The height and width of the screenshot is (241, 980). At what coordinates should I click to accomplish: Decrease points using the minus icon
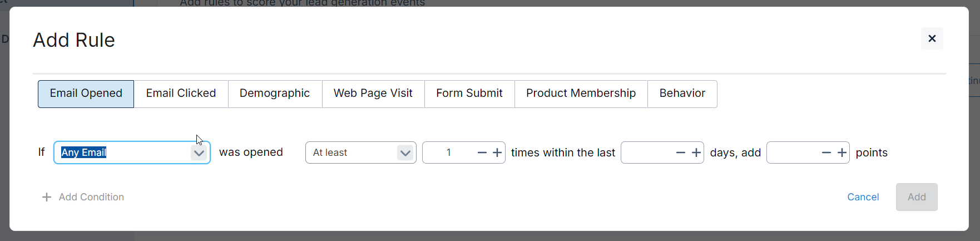coord(826,153)
